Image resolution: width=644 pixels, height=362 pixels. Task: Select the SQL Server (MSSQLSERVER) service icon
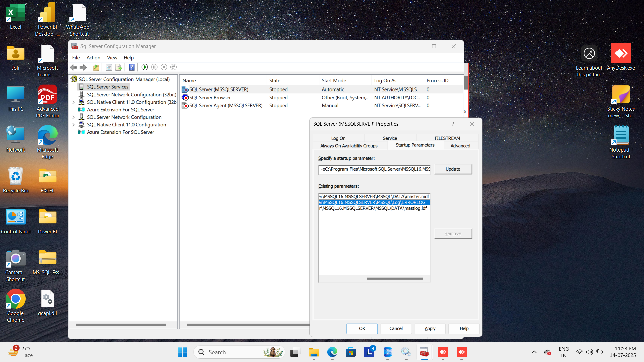tap(185, 89)
